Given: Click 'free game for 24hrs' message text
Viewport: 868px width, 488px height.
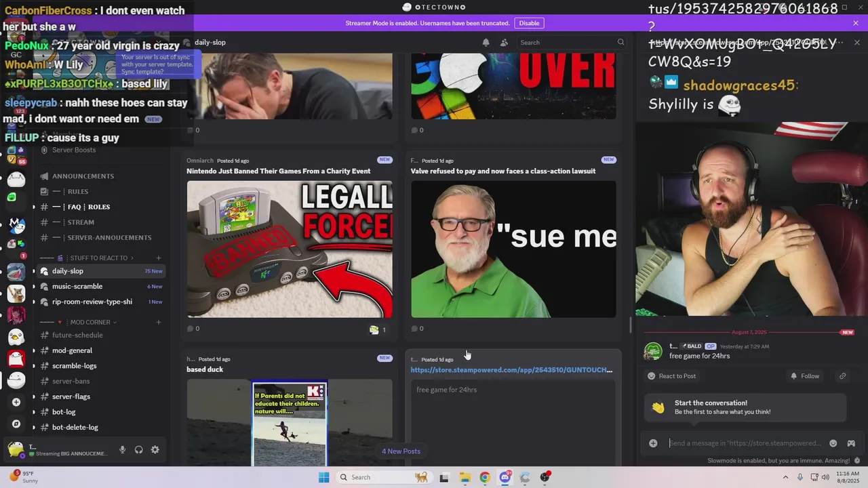Looking at the screenshot, I should click(699, 356).
